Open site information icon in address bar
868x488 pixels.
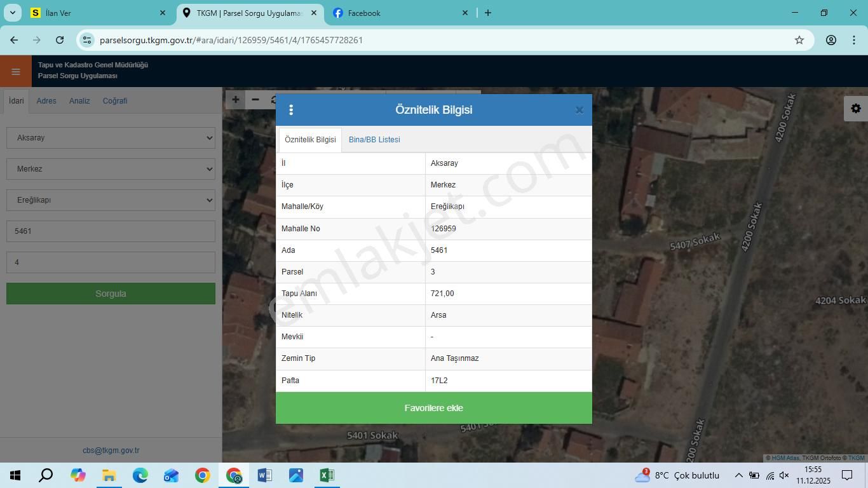click(87, 40)
